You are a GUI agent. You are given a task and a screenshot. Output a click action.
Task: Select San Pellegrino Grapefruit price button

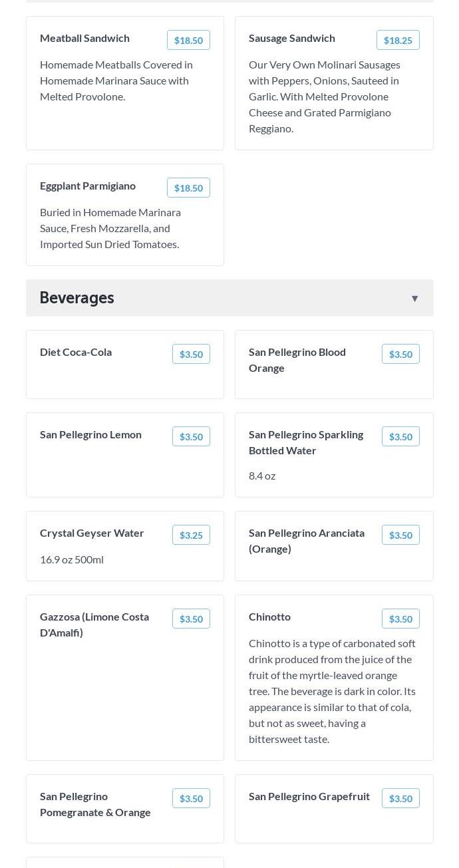(x=400, y=798)
